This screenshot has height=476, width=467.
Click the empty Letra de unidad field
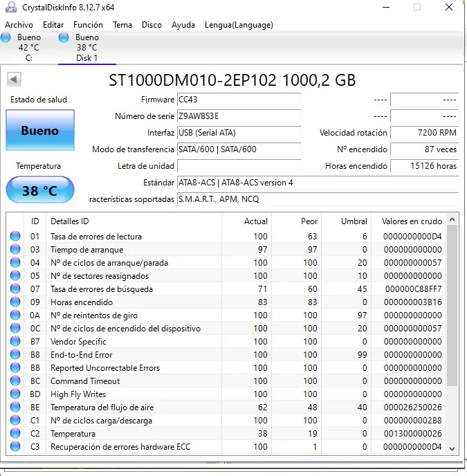coord(239,166)
